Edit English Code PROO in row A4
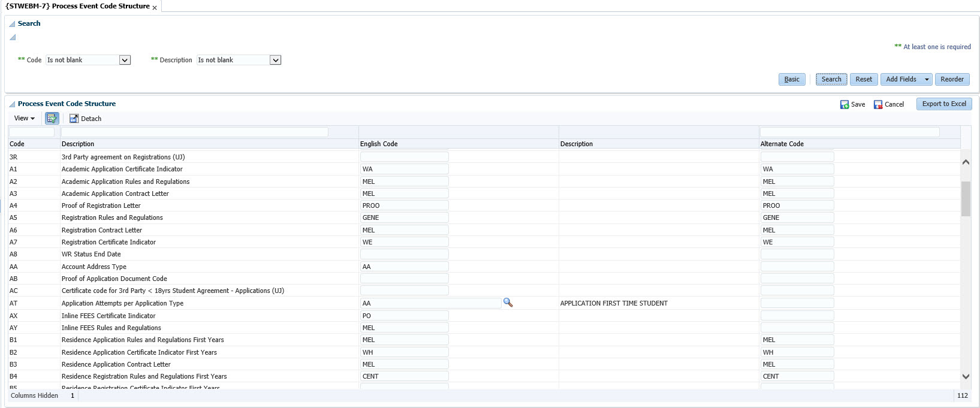980x408 pixels. coord(405,205)
